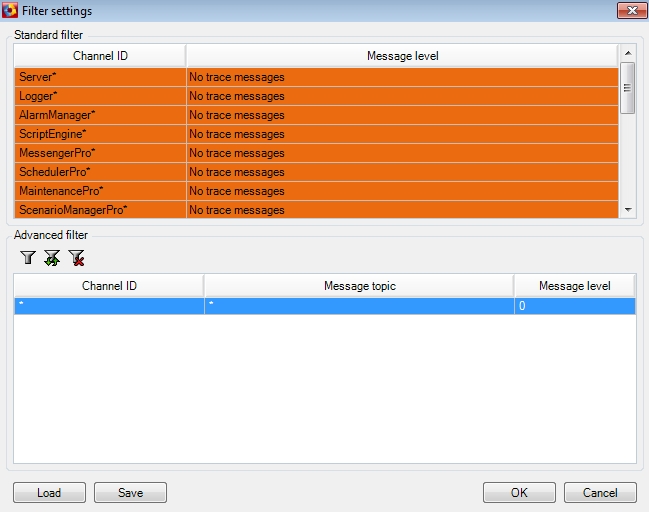Click the application icon in title bar

(10, 10)
